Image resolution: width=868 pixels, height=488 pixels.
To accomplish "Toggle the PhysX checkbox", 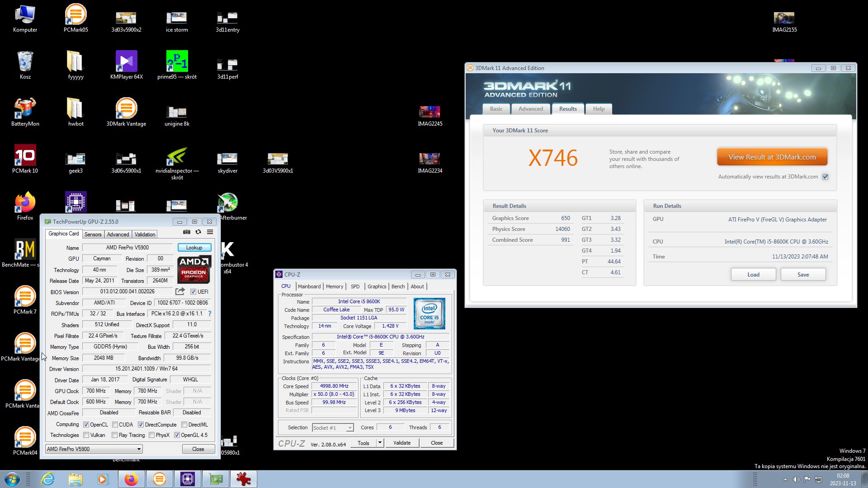I will tap(151, 435).
